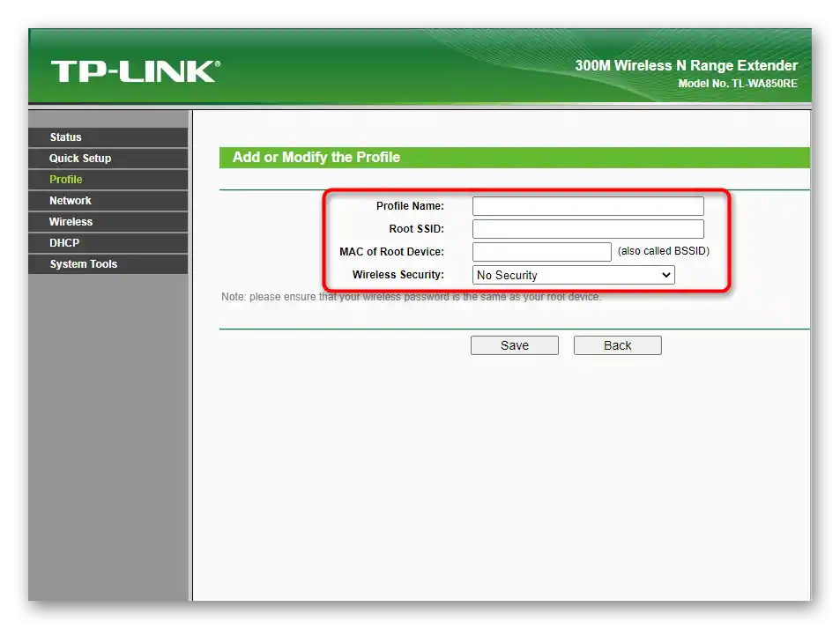
Task: Expand the Wireless Security dropdown
Action: [573, 275]
